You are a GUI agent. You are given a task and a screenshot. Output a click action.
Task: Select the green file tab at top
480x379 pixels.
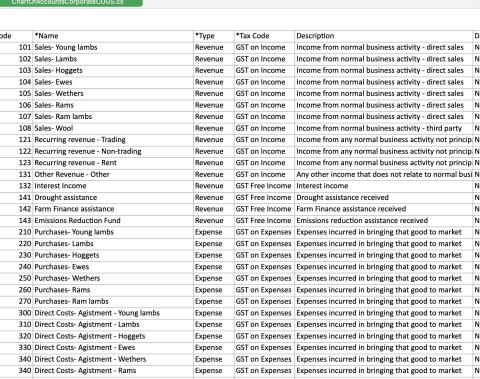click(71, 3)
